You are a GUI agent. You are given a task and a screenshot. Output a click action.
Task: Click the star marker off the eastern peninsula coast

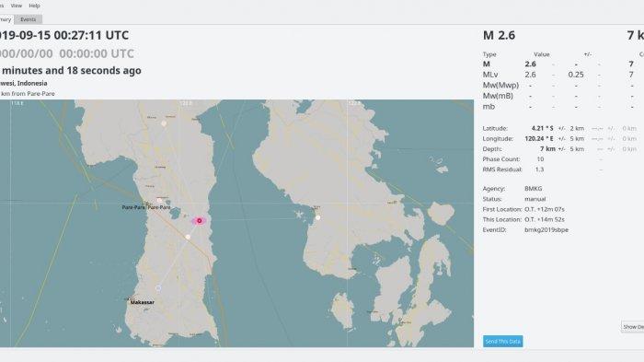click(299, 215)
